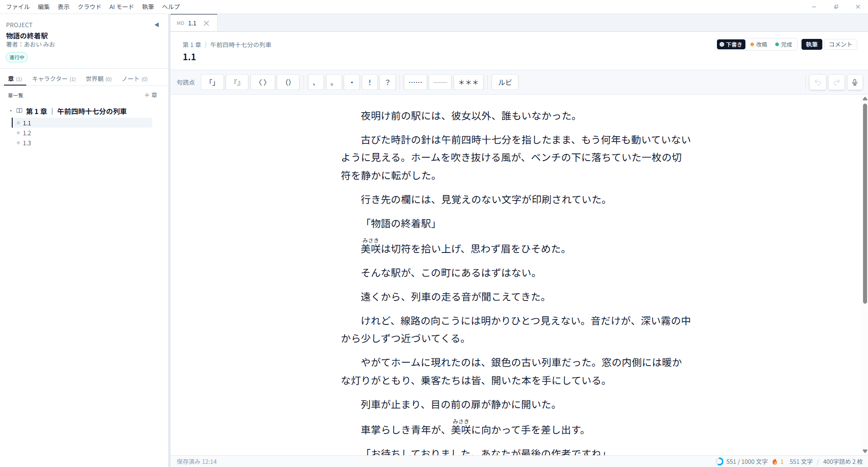Viewport: 868px width, 467px height.
Task: Click the book icon of 第1章
Action: [19, 111]
